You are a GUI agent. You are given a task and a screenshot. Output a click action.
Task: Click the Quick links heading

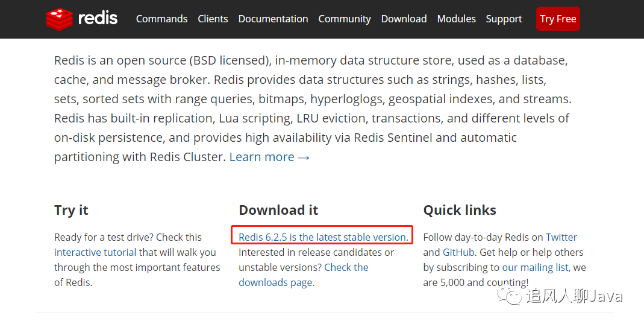coord(460,210)
